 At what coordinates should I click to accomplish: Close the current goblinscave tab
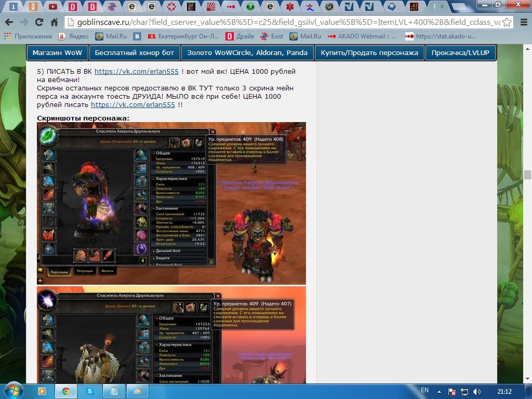coord(442,6)
